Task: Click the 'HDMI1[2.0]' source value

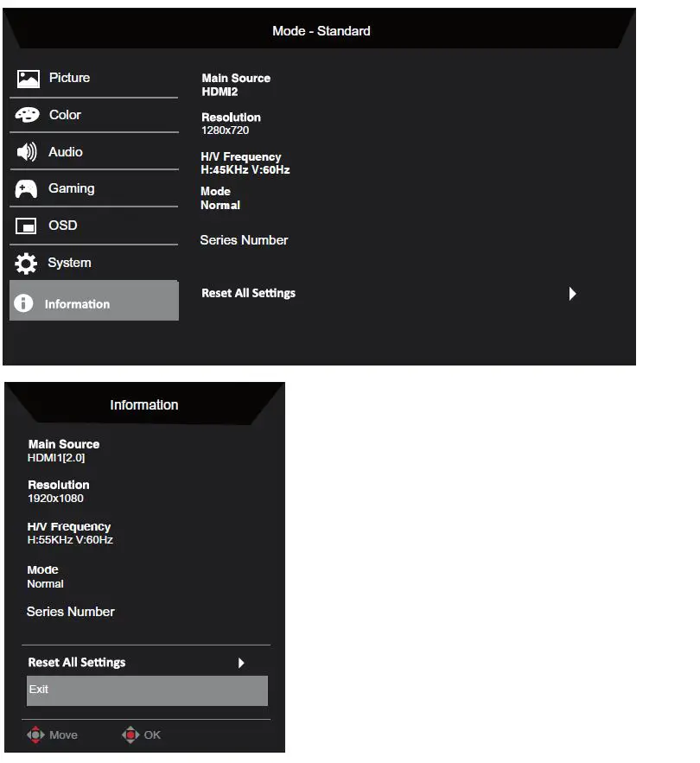Action: tap(56, 458)
